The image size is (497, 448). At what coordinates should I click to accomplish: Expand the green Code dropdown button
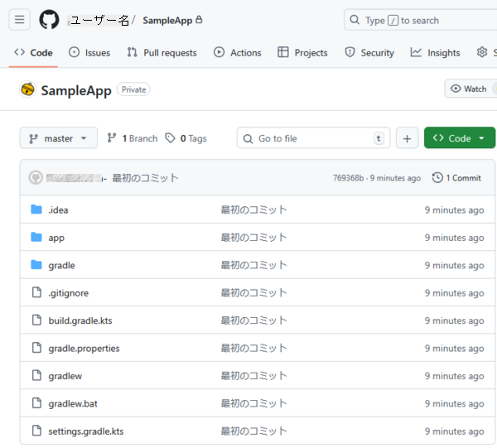[x=459, y=138]
